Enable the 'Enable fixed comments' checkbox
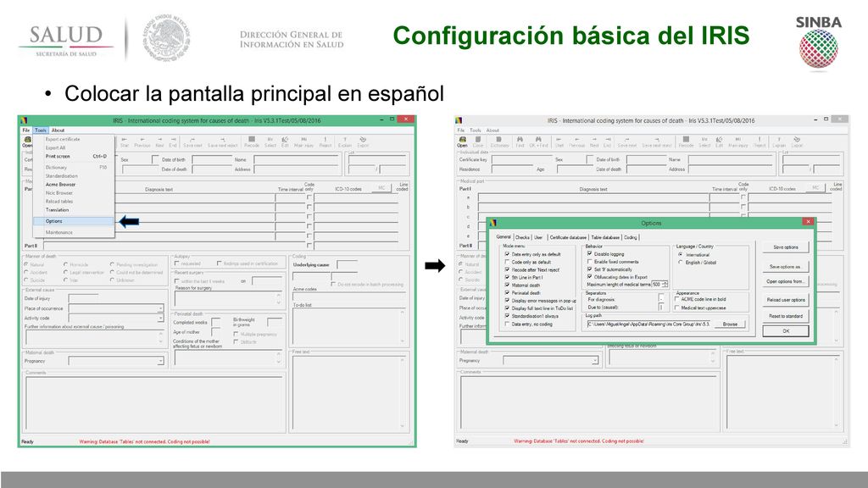Screen dimensions: 868x488 click(x=590, y=261)
